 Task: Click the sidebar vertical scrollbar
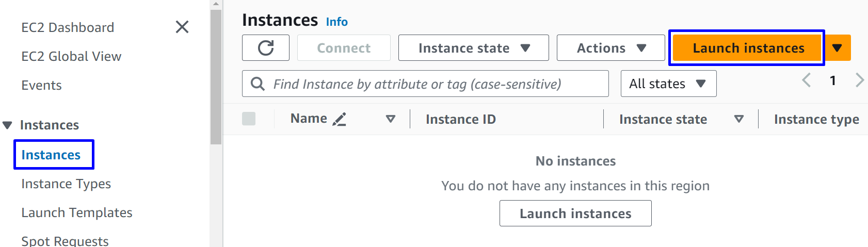(216, 77)
